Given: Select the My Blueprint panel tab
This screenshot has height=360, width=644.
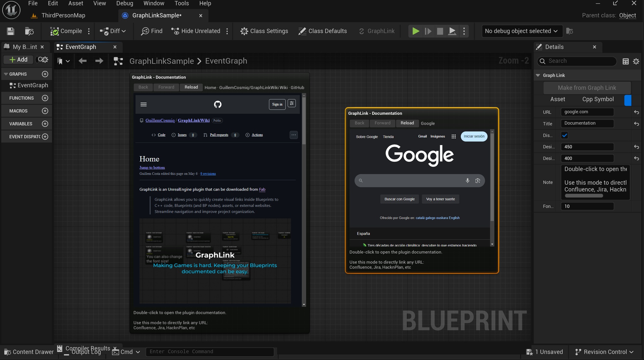Looking at the screenshot, I should click(24, 47).
